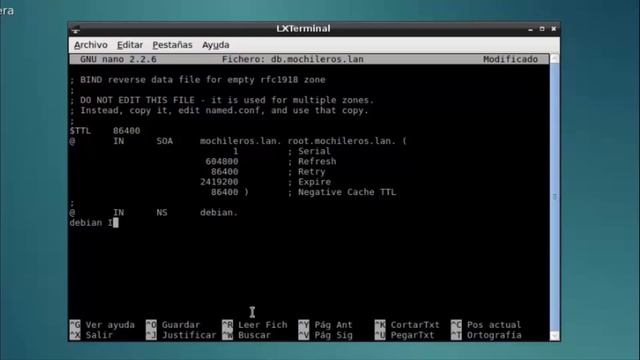Click the scrollbar down arrow
Screen dimensions: 640x360
pyautogui.click(x=554, y=336)
